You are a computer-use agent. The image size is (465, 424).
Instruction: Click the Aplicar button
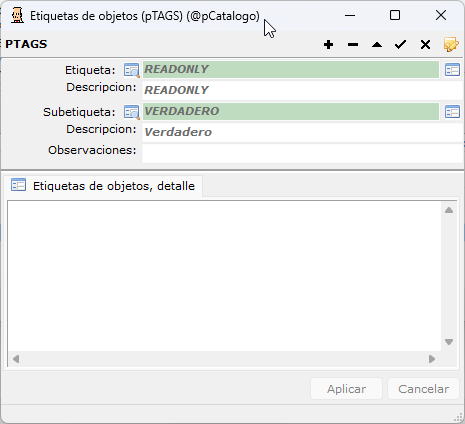[346, 389]
